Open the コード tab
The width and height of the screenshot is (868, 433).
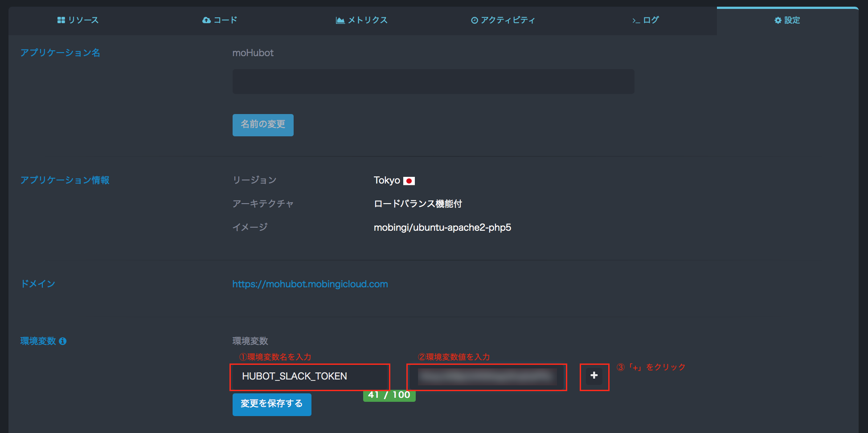coord(220,20)
